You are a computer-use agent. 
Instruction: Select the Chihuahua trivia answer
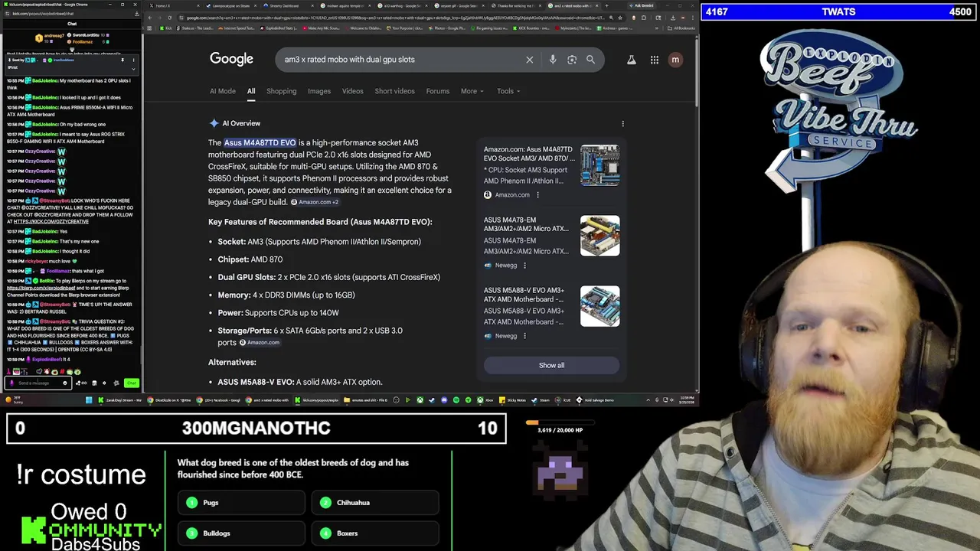375,503
